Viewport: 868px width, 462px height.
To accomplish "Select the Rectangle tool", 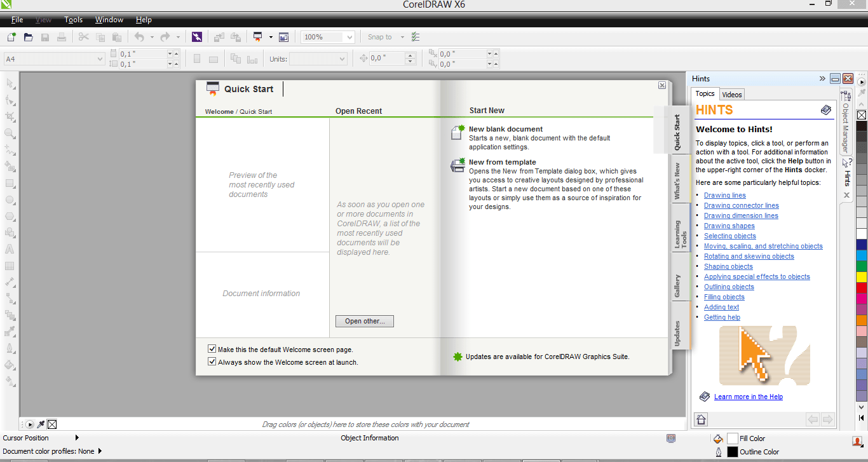I will click(x=10, y=183).
